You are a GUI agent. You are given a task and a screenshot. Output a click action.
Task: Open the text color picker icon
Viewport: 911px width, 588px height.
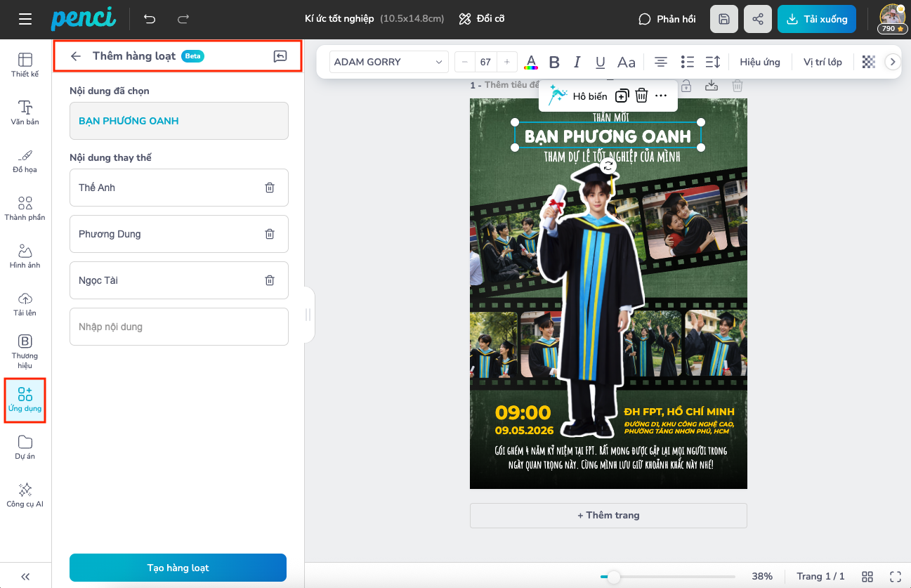coord(531,62)
